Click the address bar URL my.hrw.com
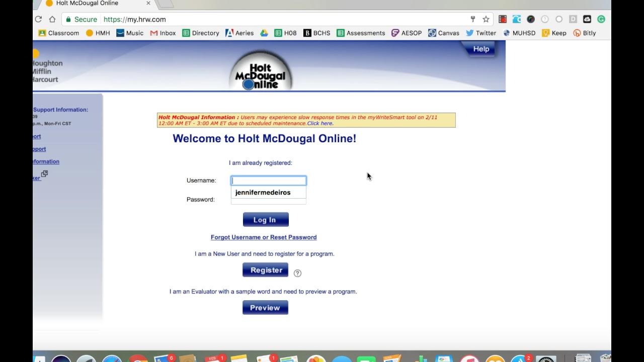Screen dimensions: 644x362 [134, 19]
